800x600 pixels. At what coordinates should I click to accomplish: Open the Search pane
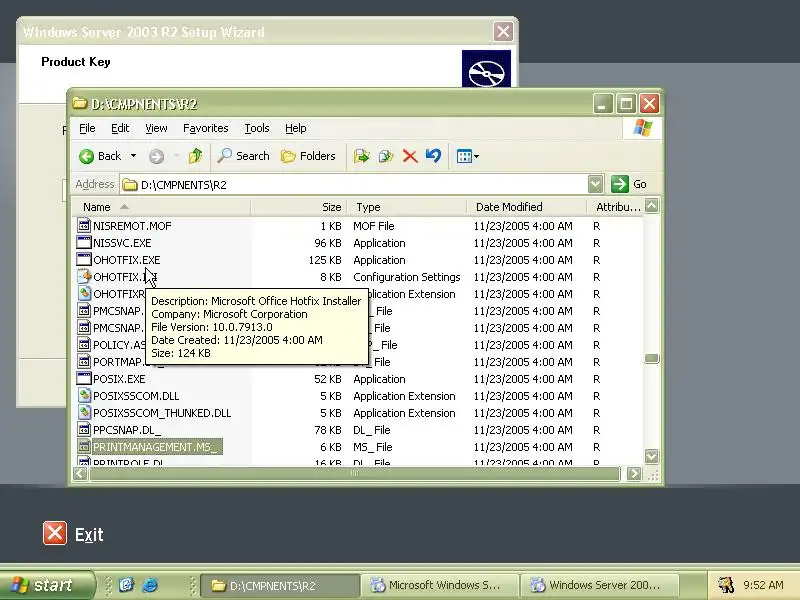coord(243,156)
